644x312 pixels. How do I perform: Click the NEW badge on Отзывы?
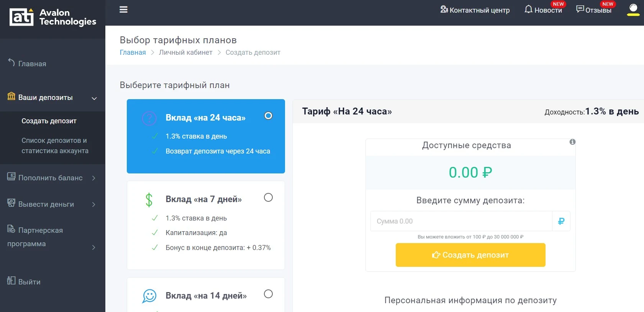click(608, 4)
